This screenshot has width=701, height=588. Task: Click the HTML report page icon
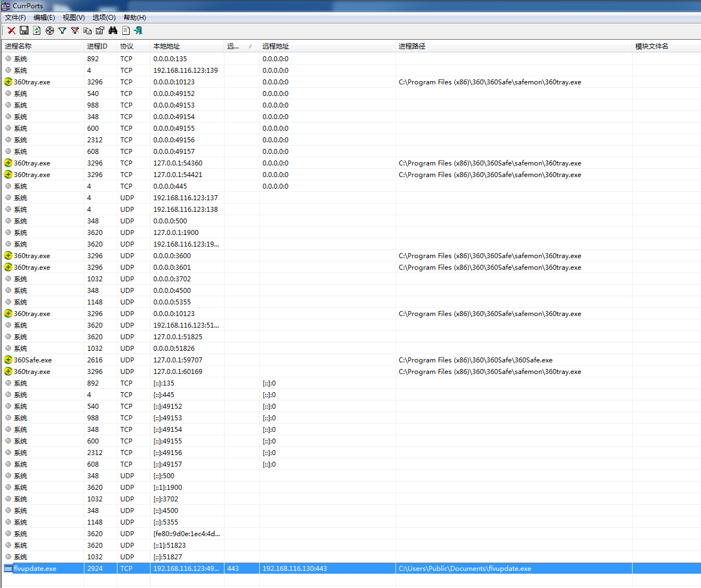click(126, 30)
